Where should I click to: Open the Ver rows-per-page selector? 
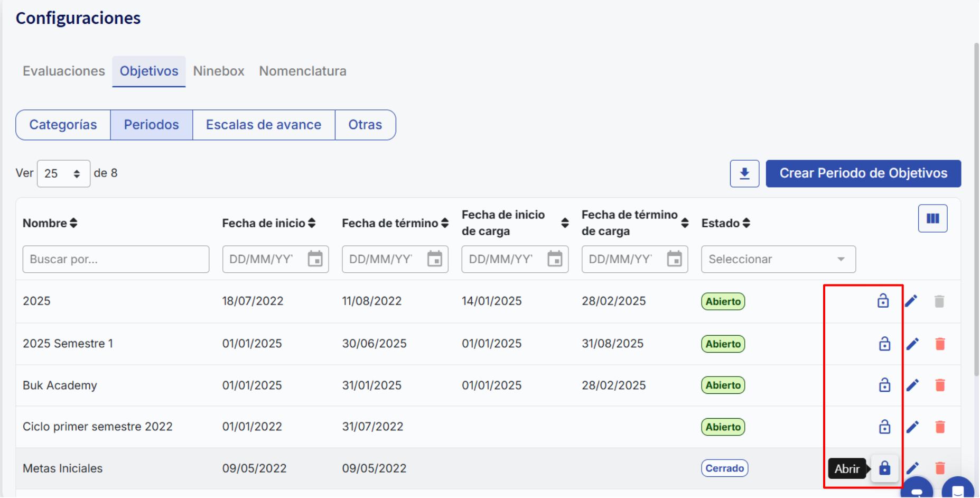click(x=63, y=173)
